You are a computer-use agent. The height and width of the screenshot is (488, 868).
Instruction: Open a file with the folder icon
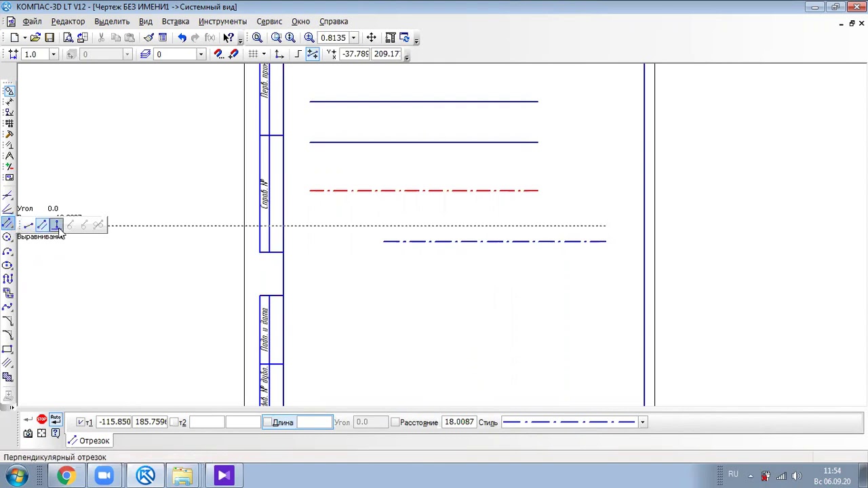(35, 37)
